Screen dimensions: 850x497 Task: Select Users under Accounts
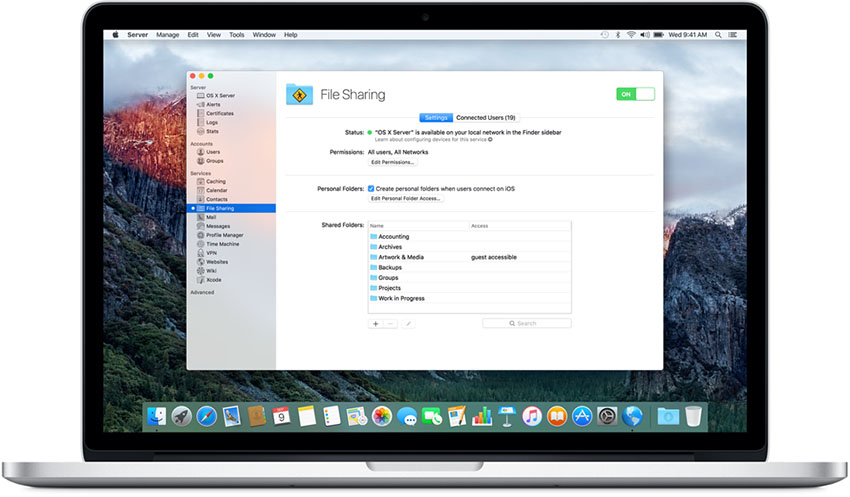tap(208, 152)
